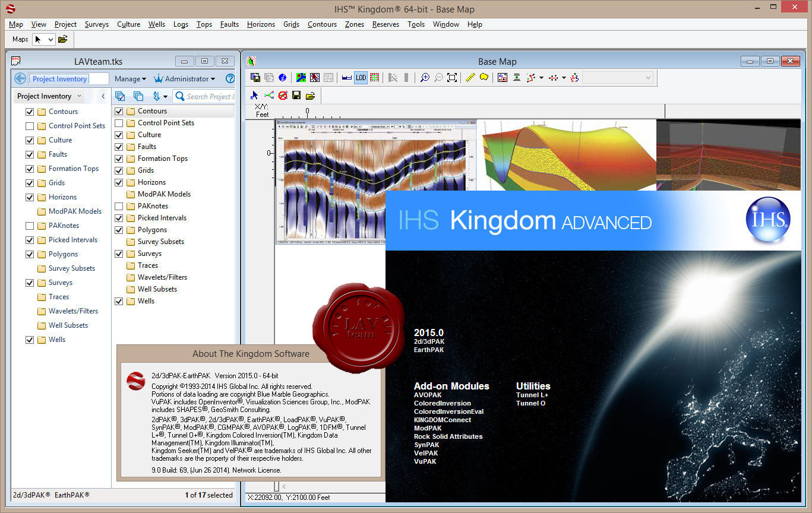Screen dimensions: 812x513
Task: Uncheck Contours checkbox in left tree pane
Action: click(x=30, y=112)
